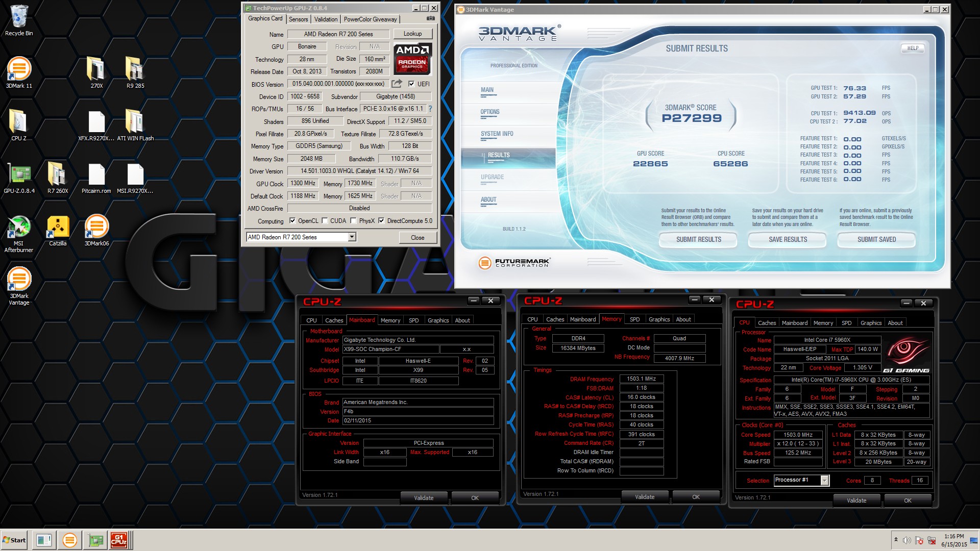The image size is (980, 551).
Task: Toggle the DirectCompute 5.0 checkbox
Action: pyautogui.click(x=381, y=221)
